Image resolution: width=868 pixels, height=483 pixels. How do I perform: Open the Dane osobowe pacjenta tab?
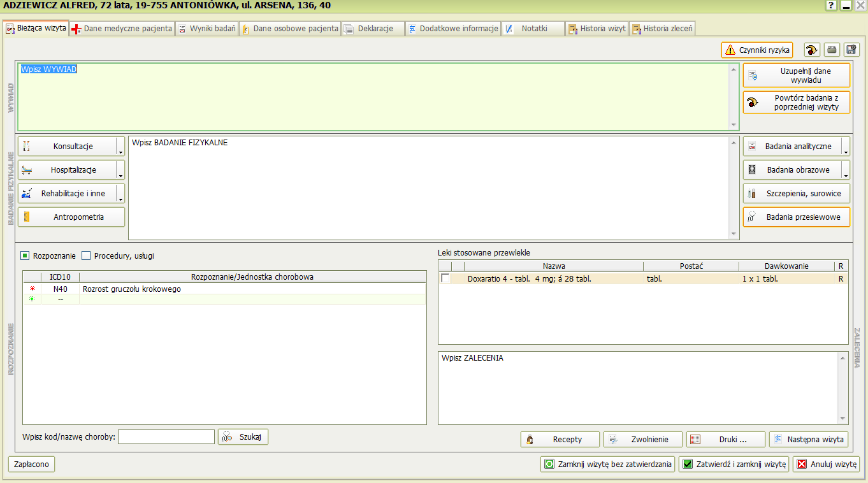290,29
